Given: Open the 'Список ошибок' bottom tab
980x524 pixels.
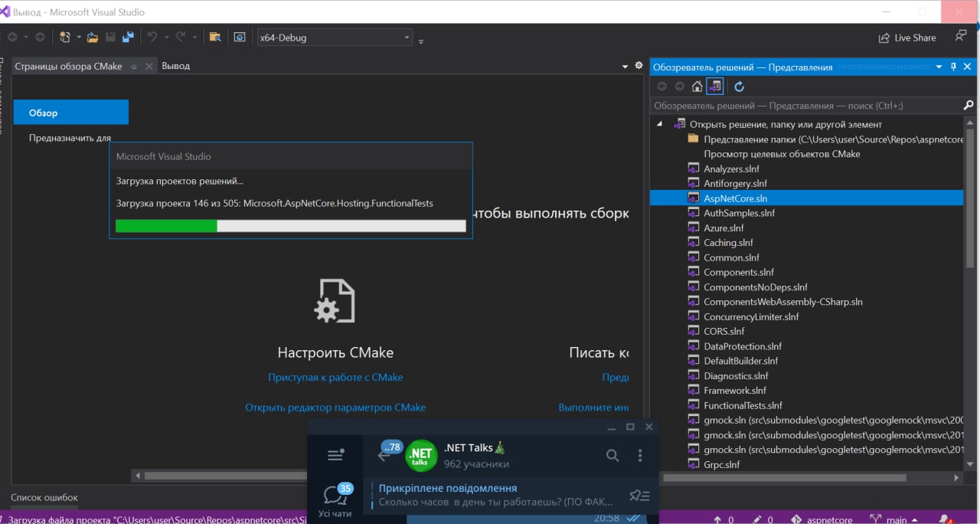Looking at the screenshot, I should (44, 497).
